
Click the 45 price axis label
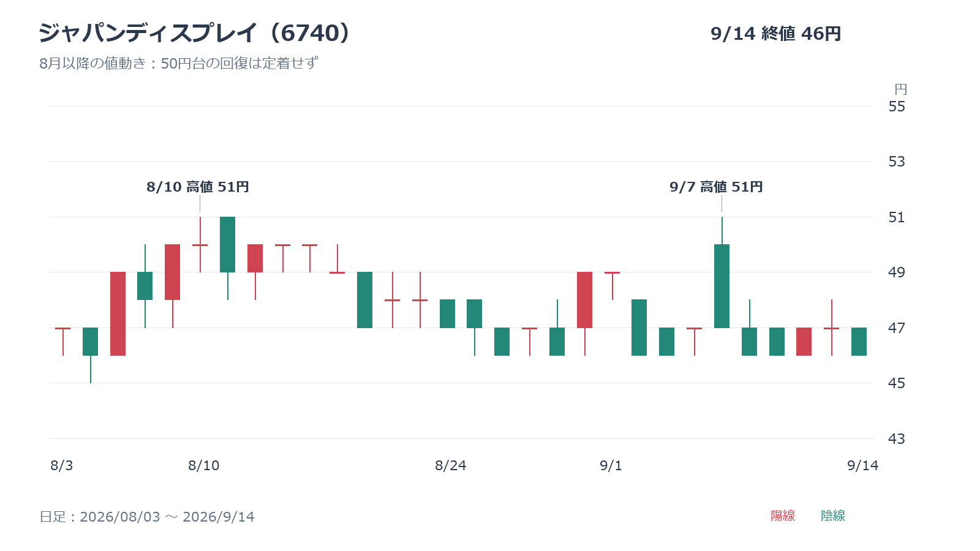pos(897,383)
